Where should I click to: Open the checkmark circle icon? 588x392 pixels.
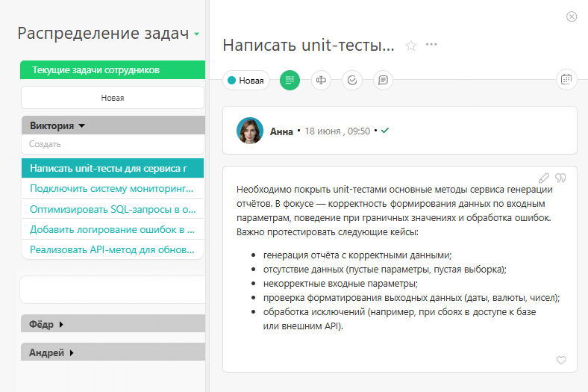point(352,80)
